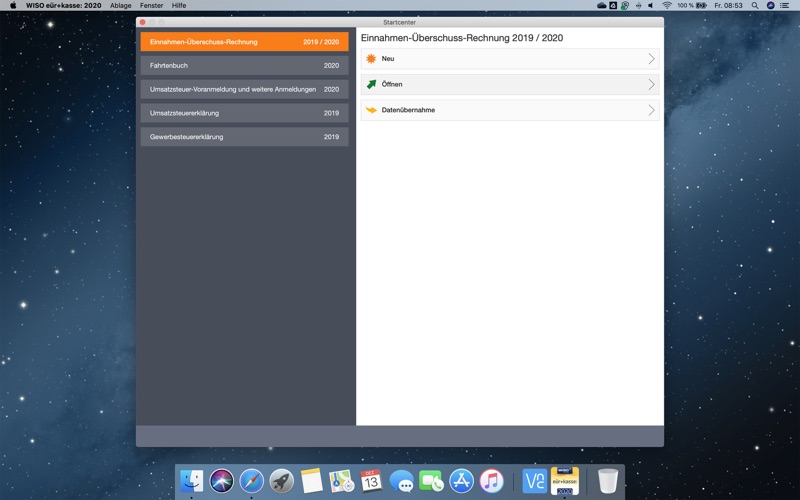Open the WISO eür+kasse: 2020 menu
800x500 pixels.
[64, 5]
